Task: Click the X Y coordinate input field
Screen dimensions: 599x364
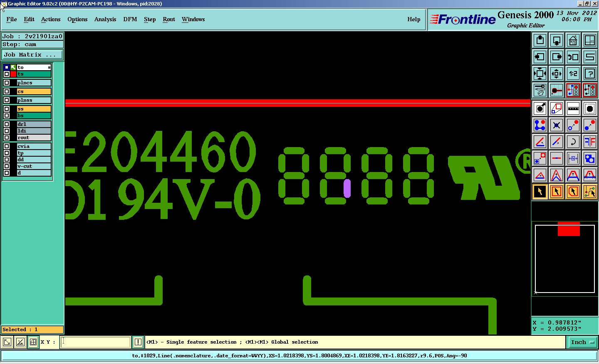Action: pos(96,342)
